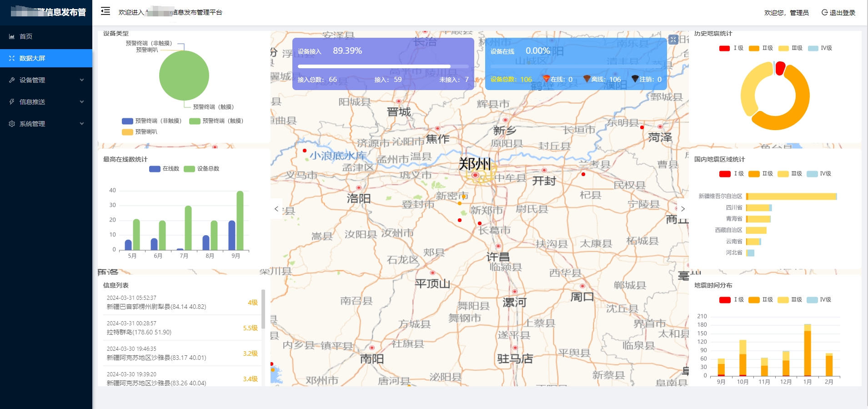The height and width of the screenshot is (409, 868).
Task: Click the red marker near 小浪底水库
Action: [305, 150]
